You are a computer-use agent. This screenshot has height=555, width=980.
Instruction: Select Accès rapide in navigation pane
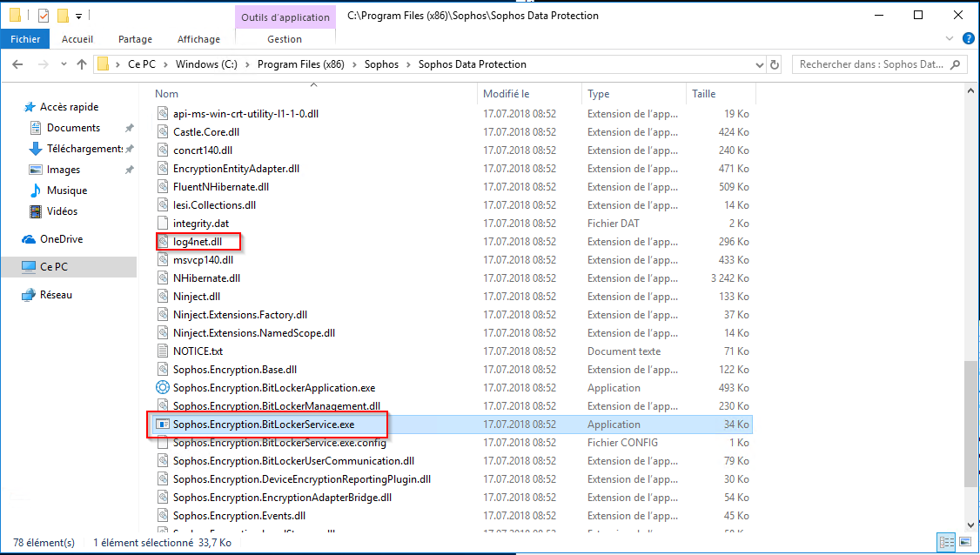point(69,107)
